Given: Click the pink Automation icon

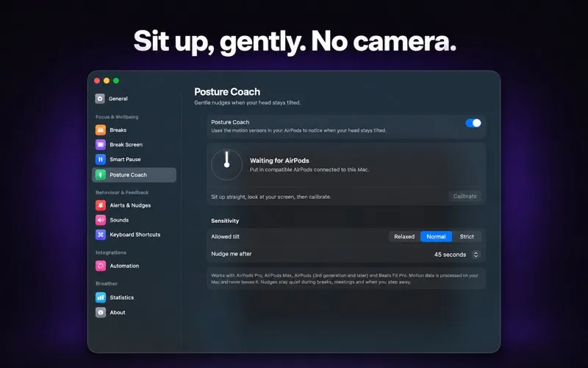Looking at the screenshot, I should [101, 266].
